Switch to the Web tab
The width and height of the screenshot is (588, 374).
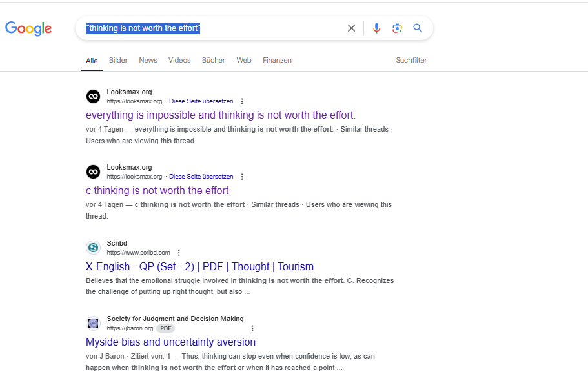tap(244, 61)
